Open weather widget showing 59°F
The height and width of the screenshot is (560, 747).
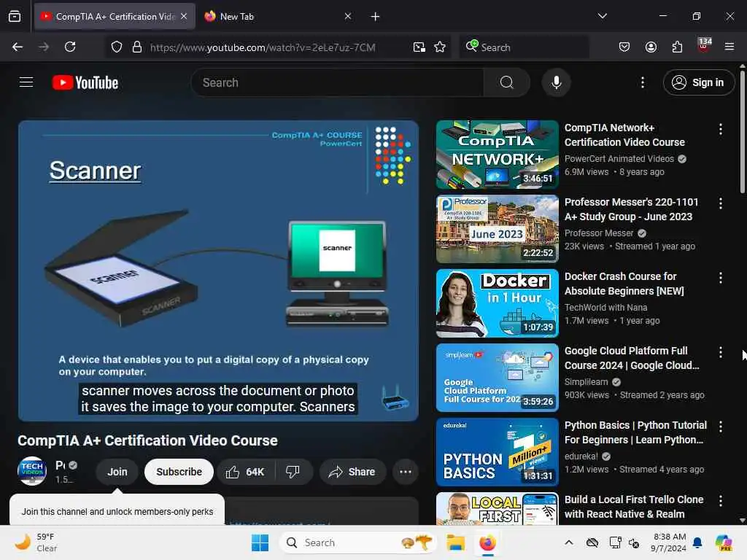[36, 542]
